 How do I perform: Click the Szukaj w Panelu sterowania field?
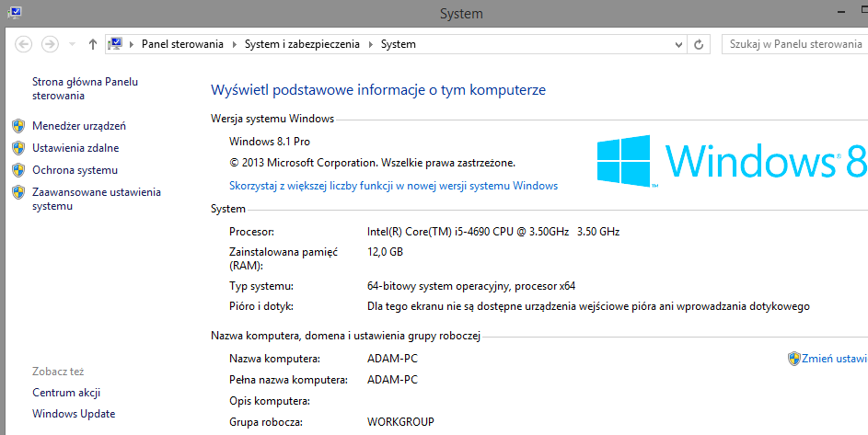pyautogui.click(x=795, y=44)
